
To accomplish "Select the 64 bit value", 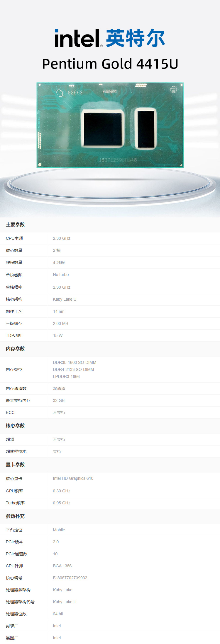I will click(58, 614).
